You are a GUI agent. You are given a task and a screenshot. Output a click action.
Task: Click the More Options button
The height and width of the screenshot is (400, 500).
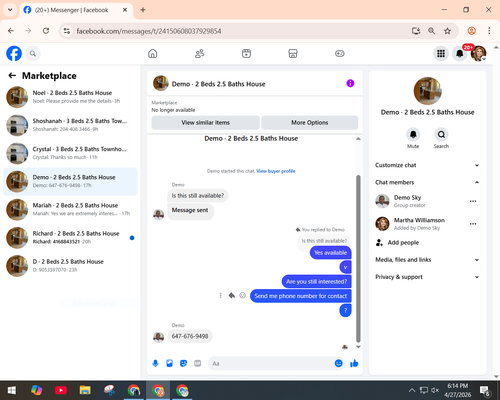(310, 122)
